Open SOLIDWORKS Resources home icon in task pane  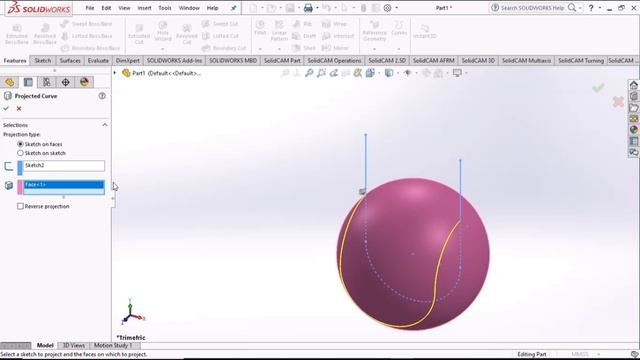pos(633,85)
